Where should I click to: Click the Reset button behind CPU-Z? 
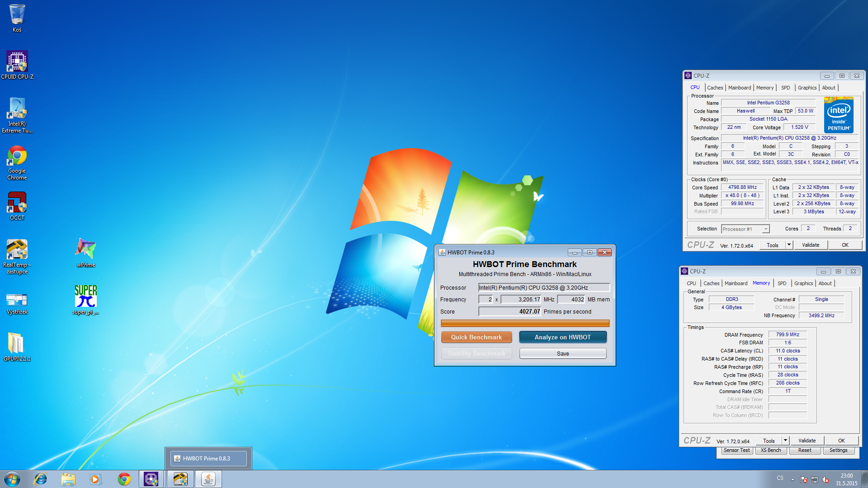805,450
